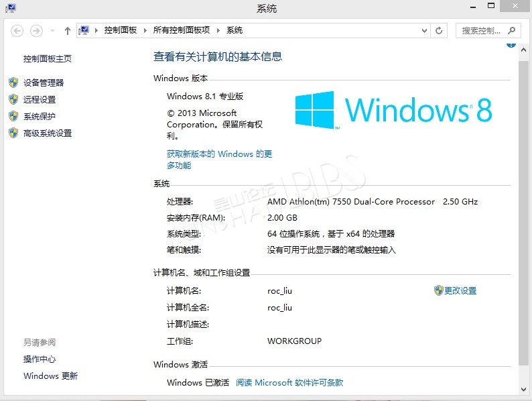The image size is (532, 401).
Task: Open the address bar history dropdown
Action: coord(424,31)
